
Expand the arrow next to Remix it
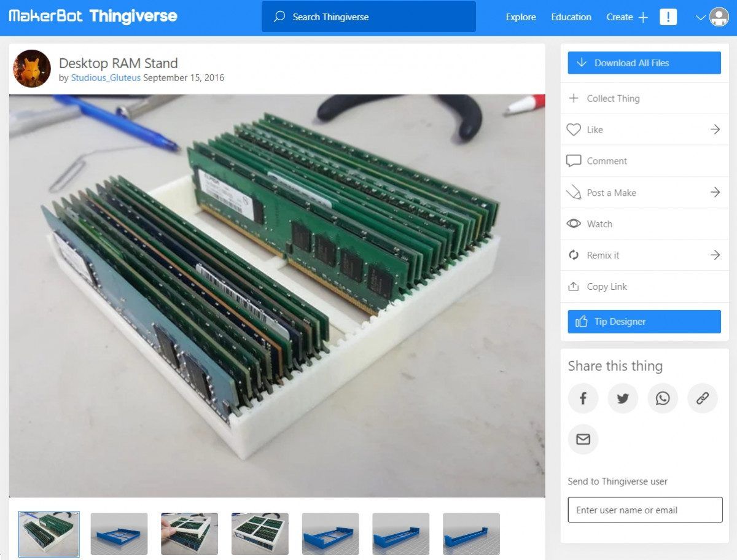point(715,255)
